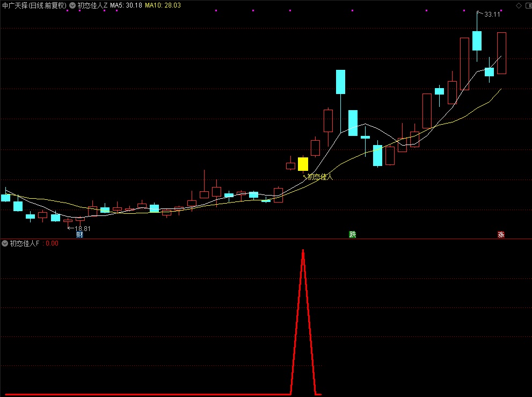Click the diamond icon at top right
532x397 pixels.
point(519,5)
